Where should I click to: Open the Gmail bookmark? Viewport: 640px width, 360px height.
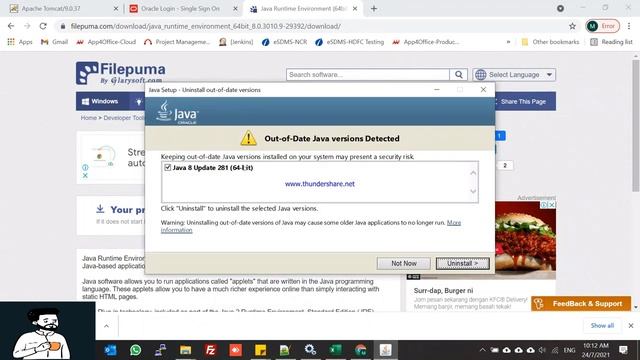[54, 42]
